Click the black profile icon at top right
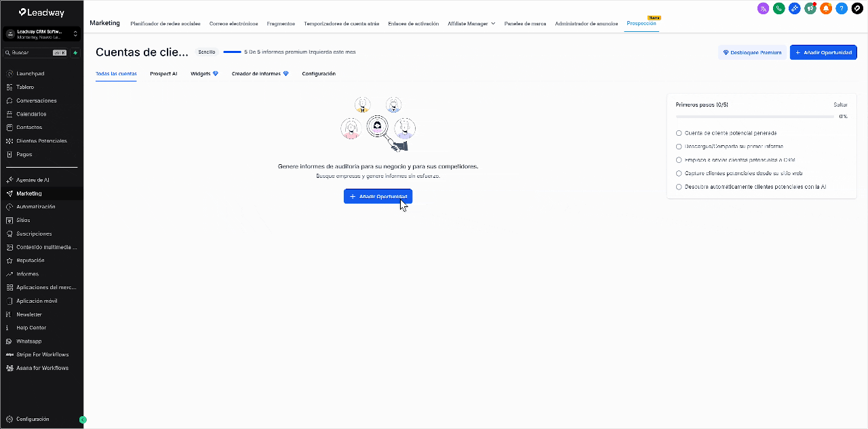868x429 pixels. click(x=856, y=9)
